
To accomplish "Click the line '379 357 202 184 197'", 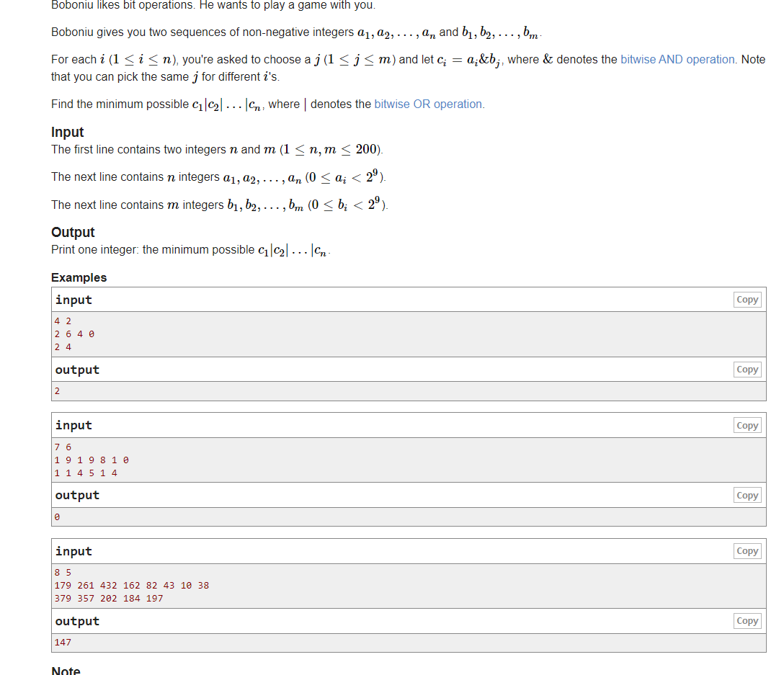I will coord(109,599).
